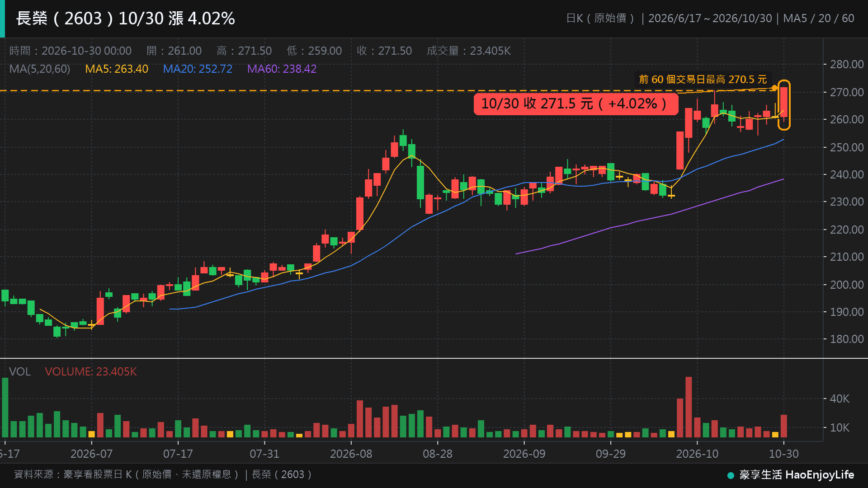Click the 低：259.00 low price

pos(314,51)
